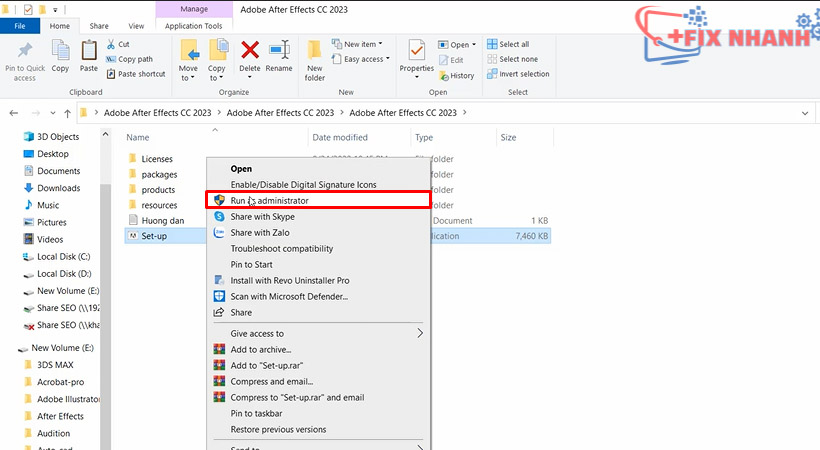Click the Paste clipboard icon
This screenshot has height=450, width=820.
(x=89, y=50)
